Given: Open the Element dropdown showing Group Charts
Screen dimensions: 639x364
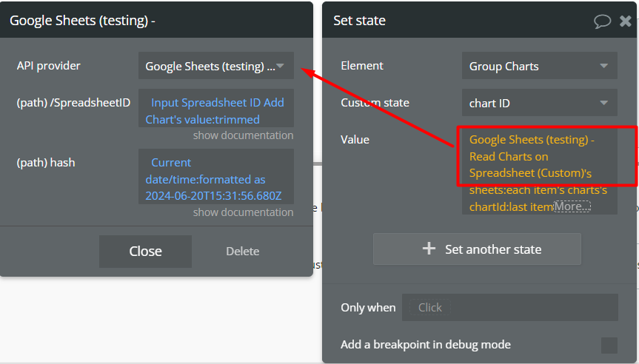Looking at the screenshot, I should pos(539,66).
